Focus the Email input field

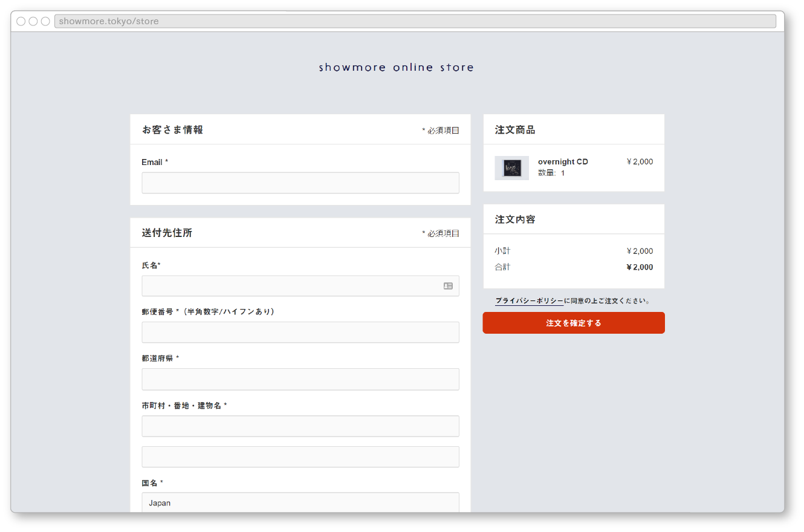[x=300, y=183]
